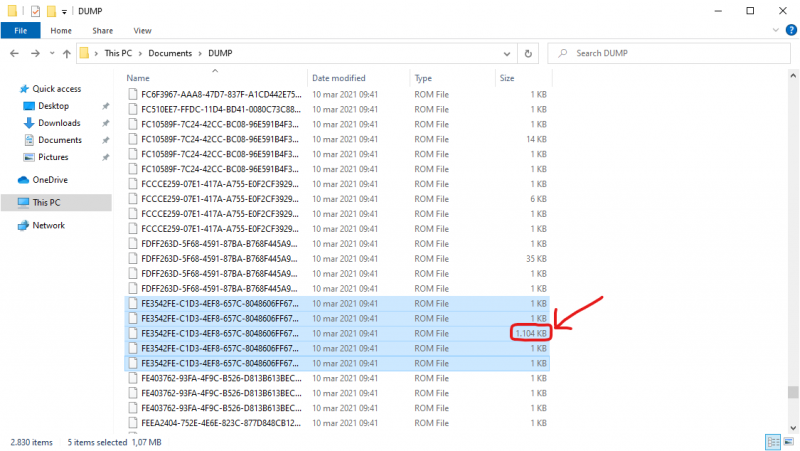Click the Search DUMP input field
The height and width of the screenshot is (451, 800).
[668, 53]
